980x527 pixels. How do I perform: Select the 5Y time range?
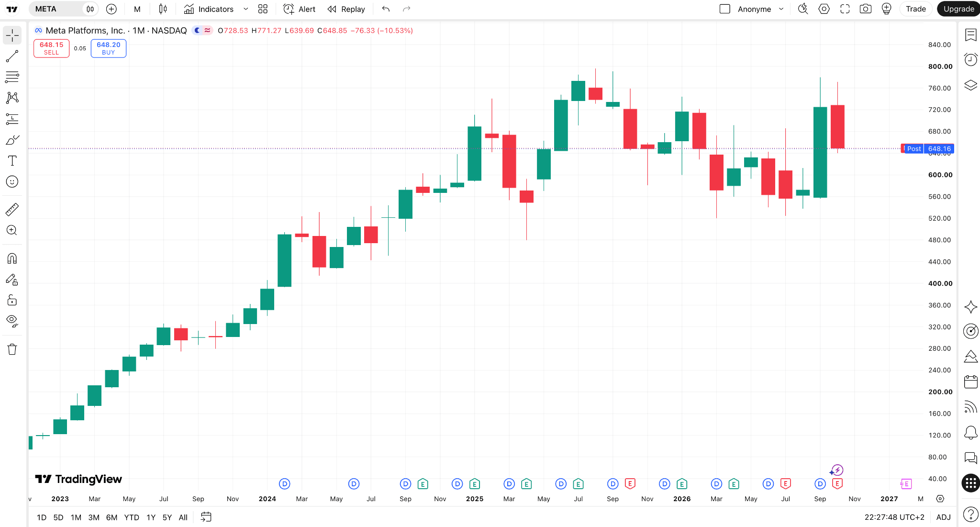167,517
